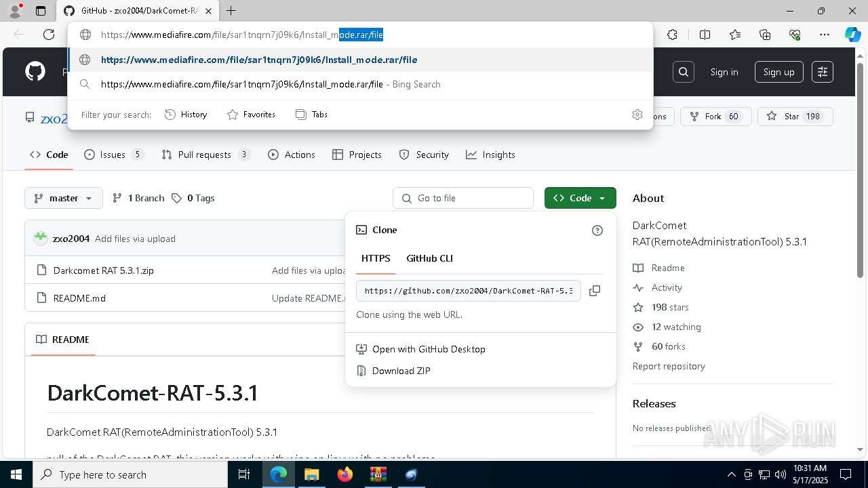
Task: Open the Insights tab
Action: 490,155
